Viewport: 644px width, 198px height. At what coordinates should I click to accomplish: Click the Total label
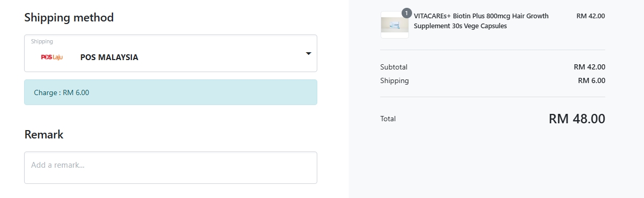[388, 119]
